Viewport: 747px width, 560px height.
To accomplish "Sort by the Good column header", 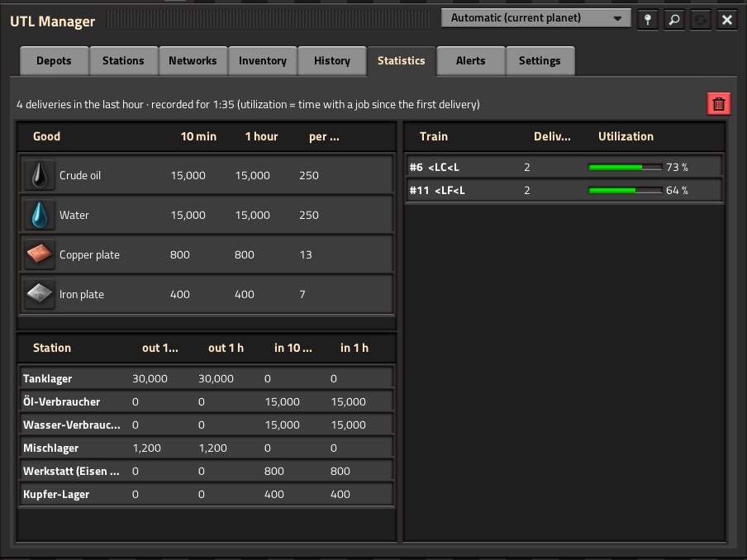I will pyautogui.click(x=46, y=136).
